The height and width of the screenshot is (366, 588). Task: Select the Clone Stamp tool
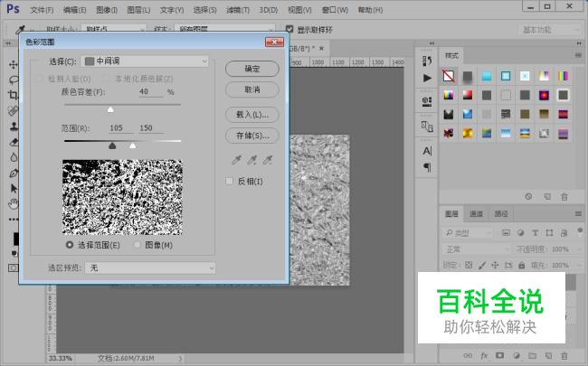14,127
